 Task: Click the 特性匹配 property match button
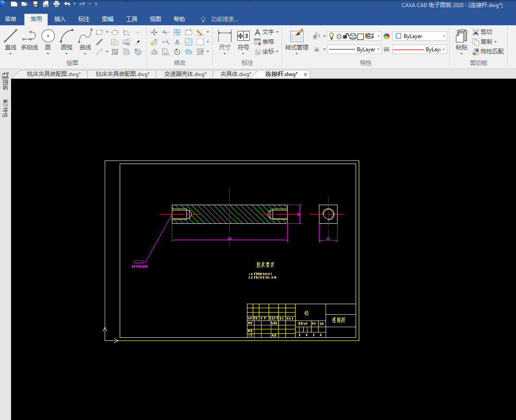tap(488, 51)
